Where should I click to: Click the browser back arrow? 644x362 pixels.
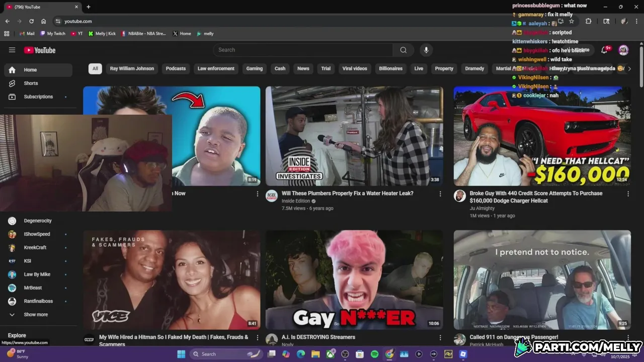(7, 21)
